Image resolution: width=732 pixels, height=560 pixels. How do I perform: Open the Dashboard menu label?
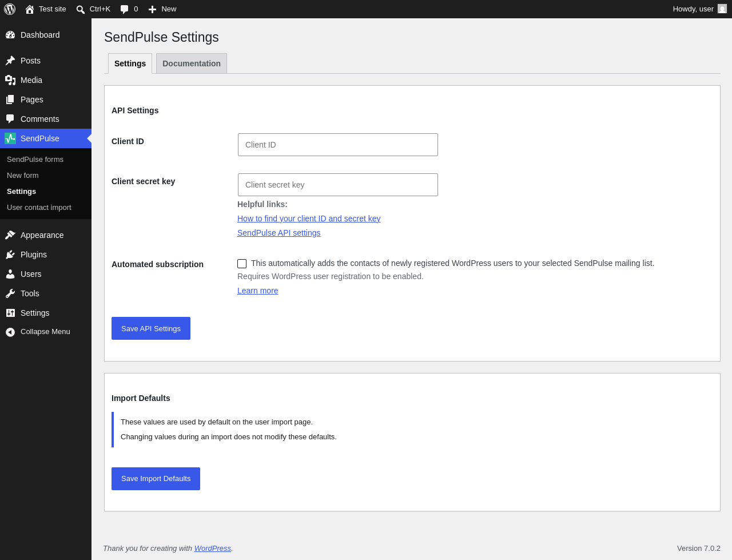tap(40, 35)
